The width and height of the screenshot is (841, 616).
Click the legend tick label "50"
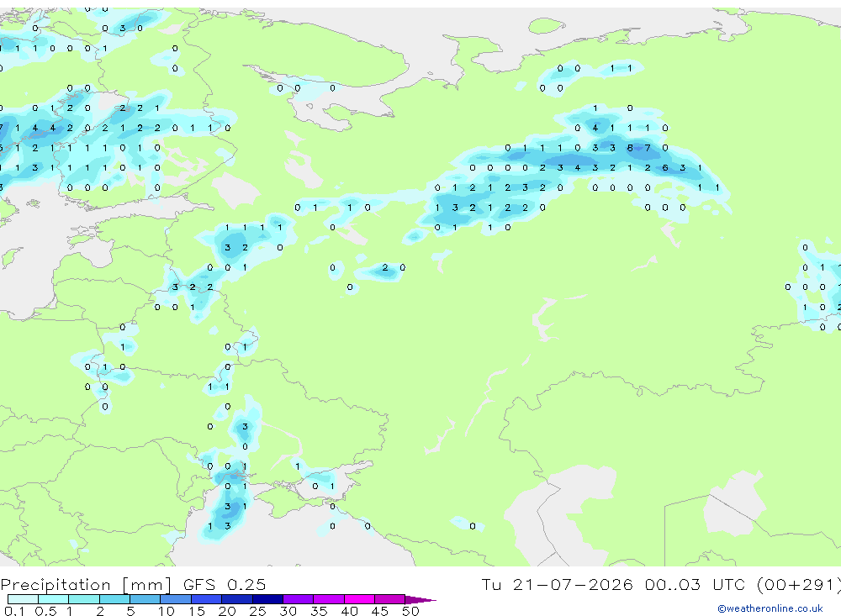410,611
